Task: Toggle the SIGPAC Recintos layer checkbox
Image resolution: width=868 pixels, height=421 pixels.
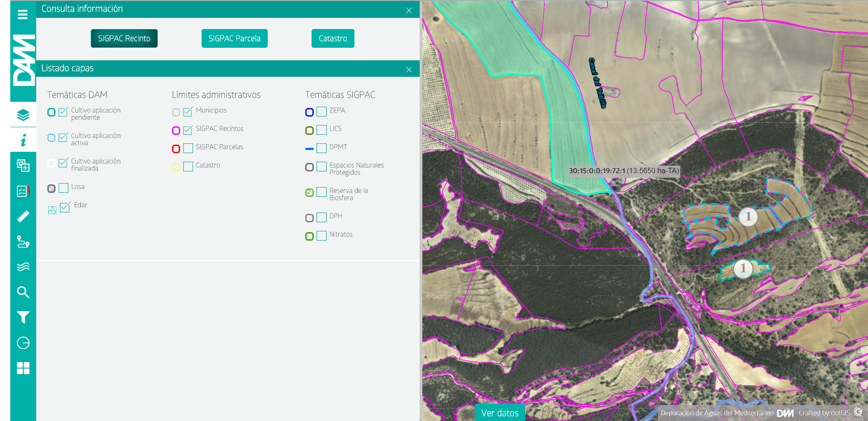Action: tap(188, 130)
